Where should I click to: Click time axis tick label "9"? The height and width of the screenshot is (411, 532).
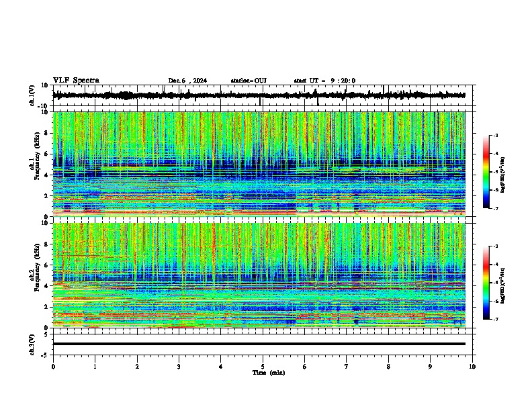[x=430, y=367]
